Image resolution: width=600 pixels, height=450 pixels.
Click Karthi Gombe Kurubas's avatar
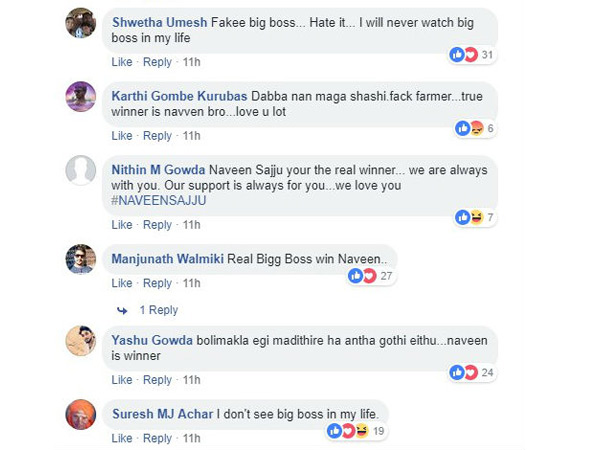click(x=80, y=96)
